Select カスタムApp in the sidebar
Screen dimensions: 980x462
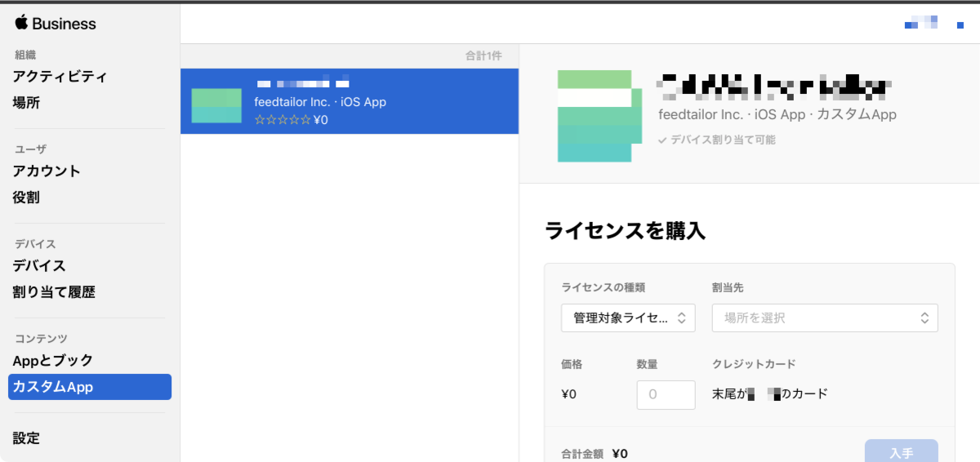[90, 387]
